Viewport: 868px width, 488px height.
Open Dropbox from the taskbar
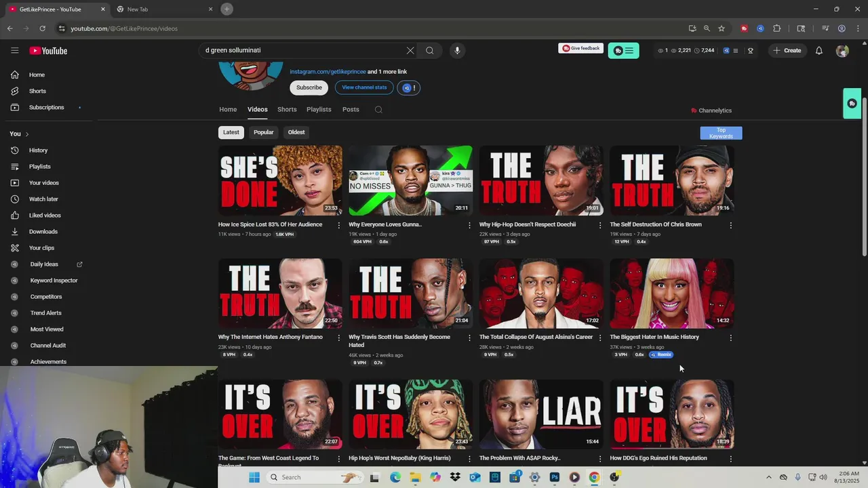[455, 477]
